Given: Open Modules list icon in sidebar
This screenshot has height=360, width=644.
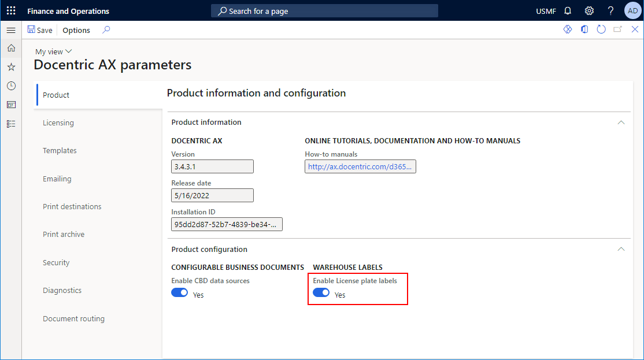Looking at the screenshot, I should click(11, 124).
